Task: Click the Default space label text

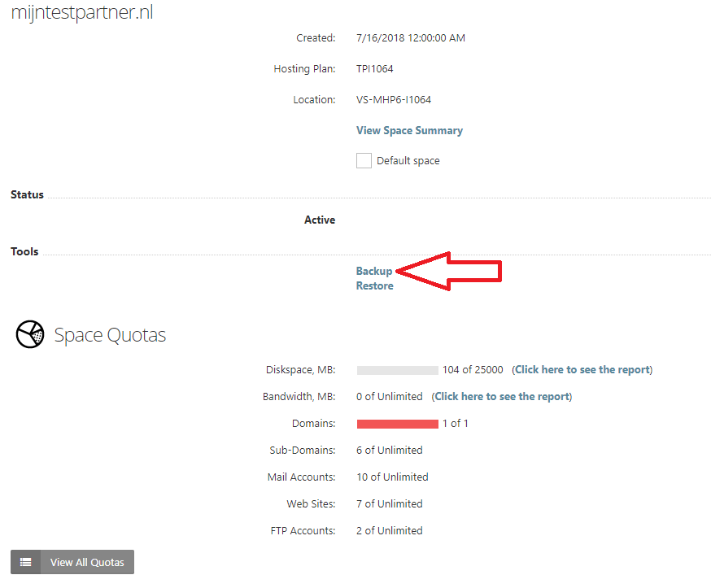Action: (x=408, y=161)
